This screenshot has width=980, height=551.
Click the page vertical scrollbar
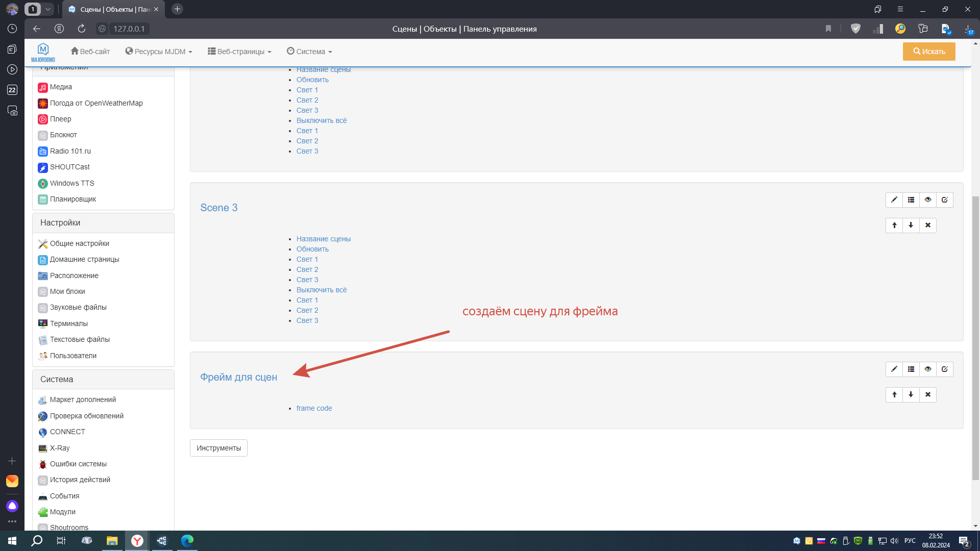(x=975, y=337)
